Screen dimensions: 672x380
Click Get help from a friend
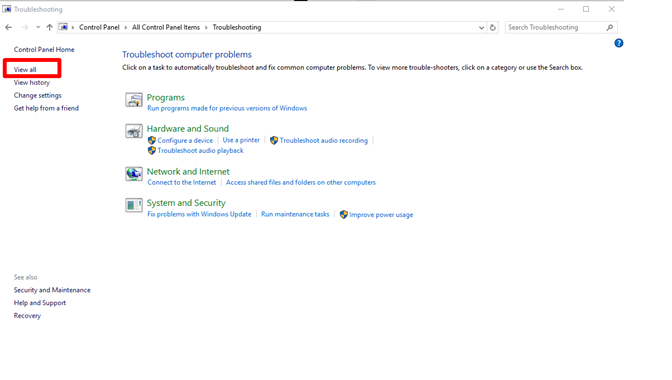[46, 108]
